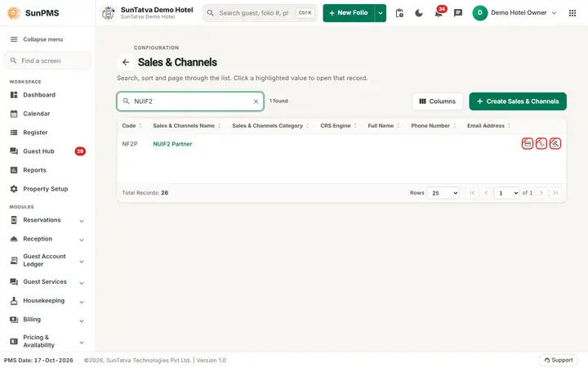Screen dimensions: 588x368
Task: Click the Support button in footer
Action: 559,360
